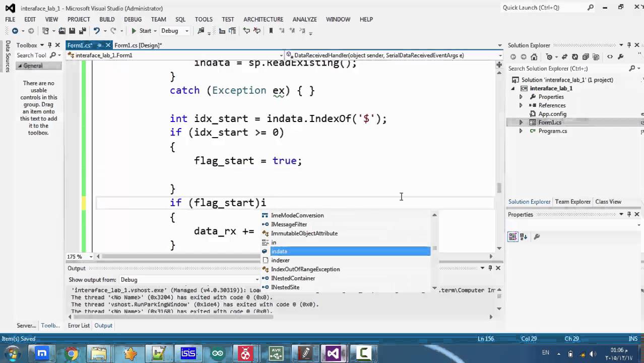Collapse the interaface_lab_1 project node
This screenshot has height=363, width=644.
[x=514, y=88]
